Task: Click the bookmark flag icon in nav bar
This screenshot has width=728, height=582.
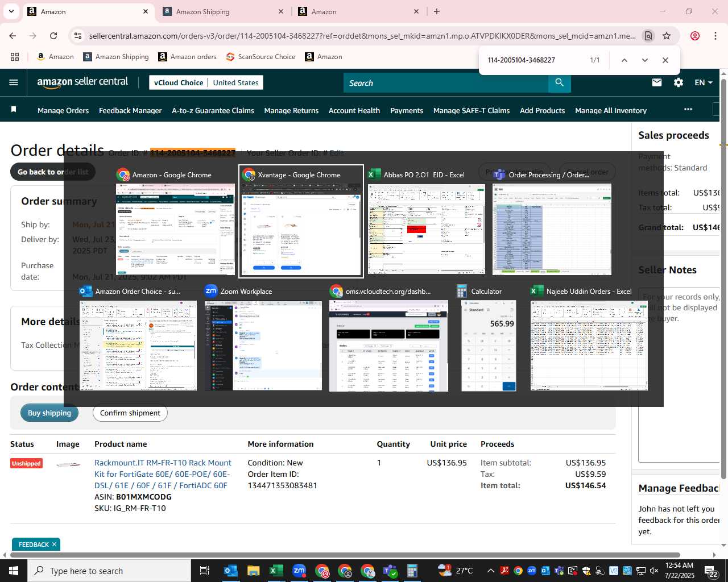Action: tap(14, 109)
